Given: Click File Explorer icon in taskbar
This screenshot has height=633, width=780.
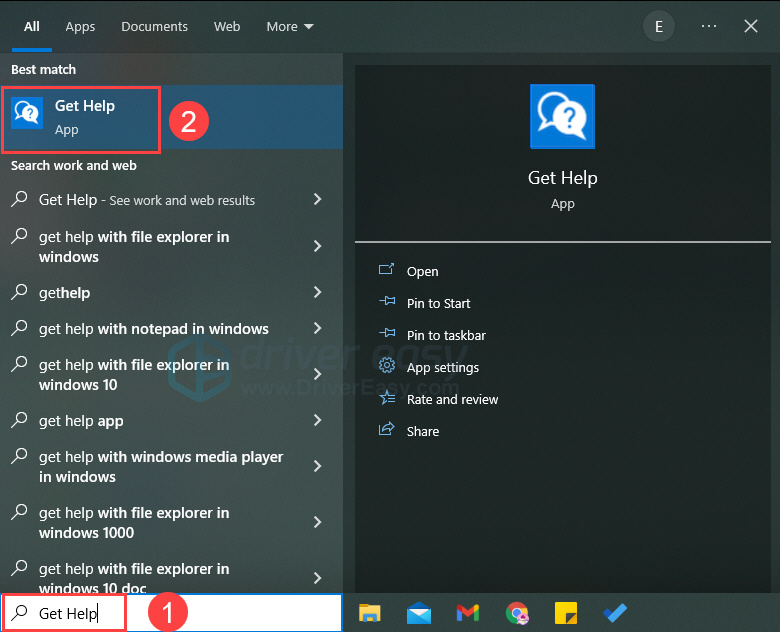Looking at the screenshot, I should (x=370, y=613).
